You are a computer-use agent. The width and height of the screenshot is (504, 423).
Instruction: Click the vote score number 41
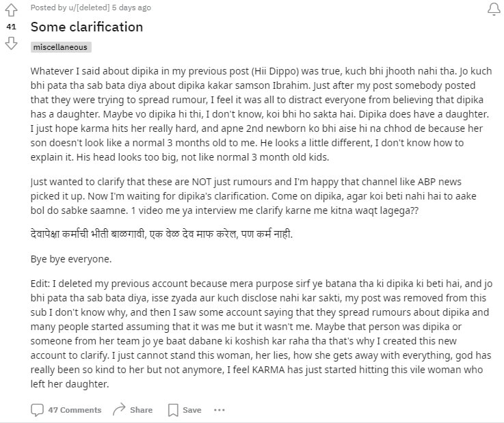11,26
